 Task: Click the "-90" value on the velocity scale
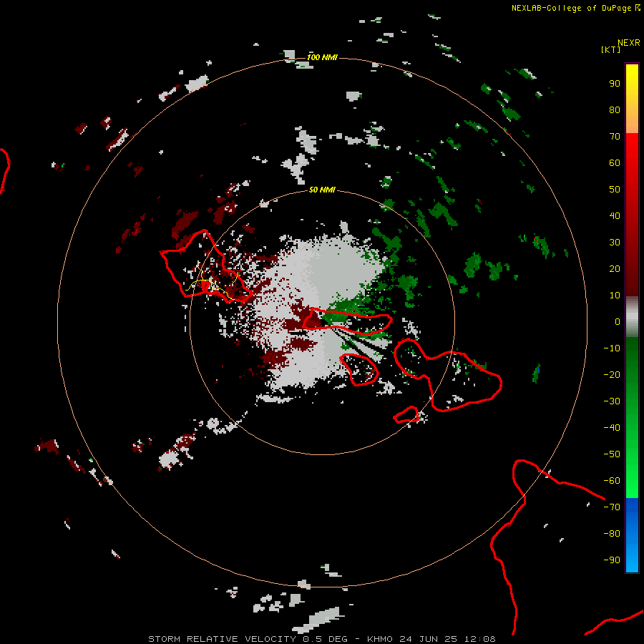tap(612, 560)
